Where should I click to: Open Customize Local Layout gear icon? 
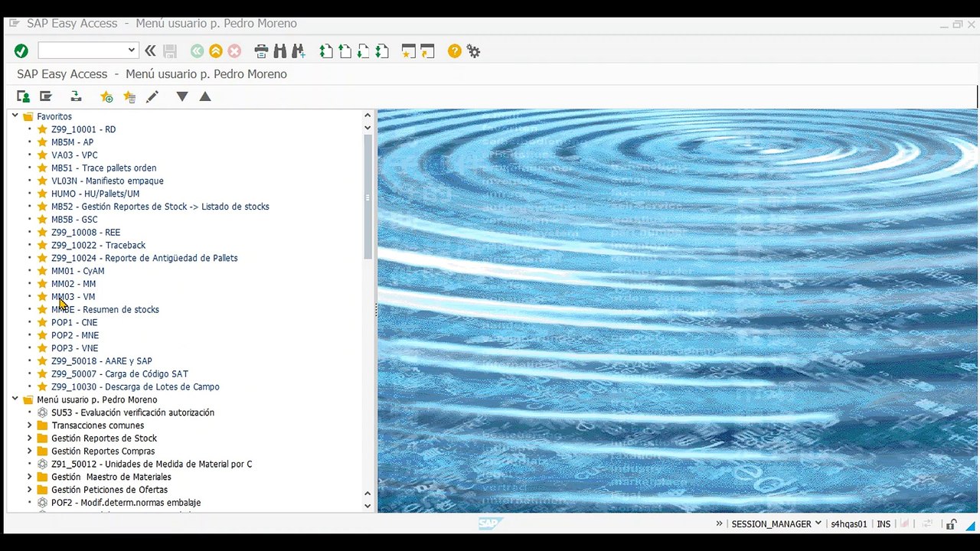(x=473, y=51)
